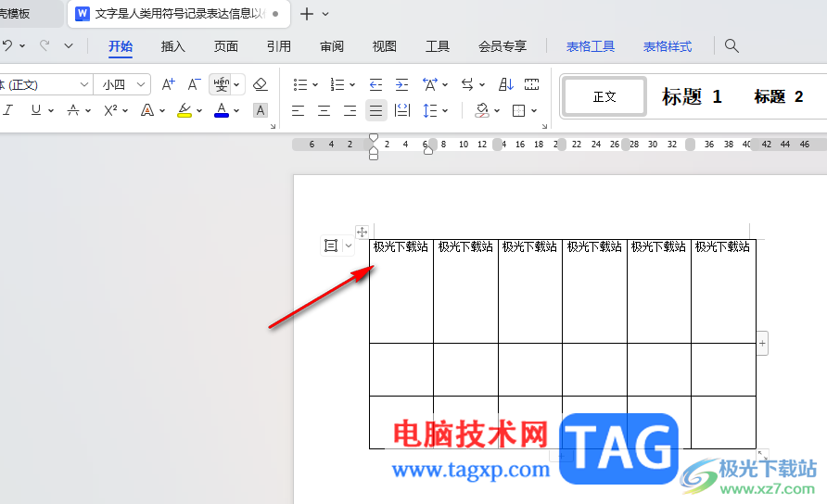The width and height of the screenshot is (827, 504).
Task: Expand the underline style dropdown arrow
Action: click(51, 110)
